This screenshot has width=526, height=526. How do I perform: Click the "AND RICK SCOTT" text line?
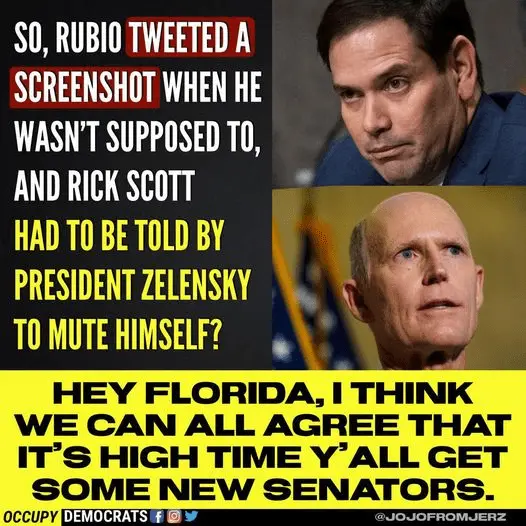[104, 186]
